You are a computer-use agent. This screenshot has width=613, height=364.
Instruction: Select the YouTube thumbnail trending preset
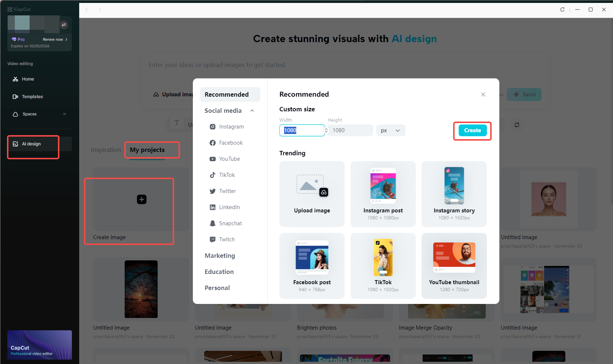(x=454, y=265)
